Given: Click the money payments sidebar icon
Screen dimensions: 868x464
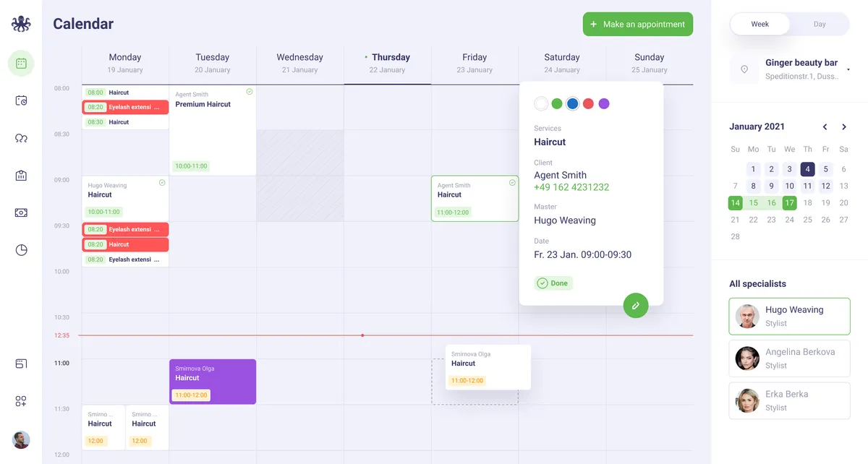Looking at the screenshot, I should (x=21, y=212).
